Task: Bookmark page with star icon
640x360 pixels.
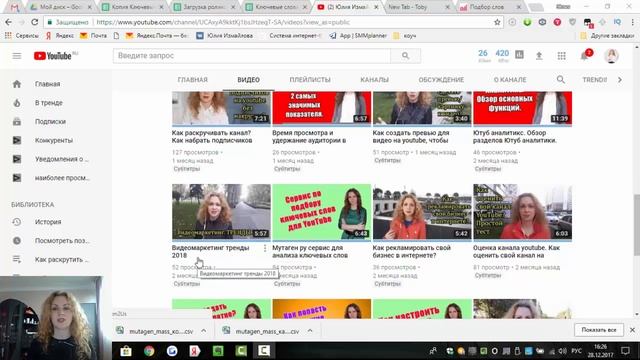Action: coord(497,22)
